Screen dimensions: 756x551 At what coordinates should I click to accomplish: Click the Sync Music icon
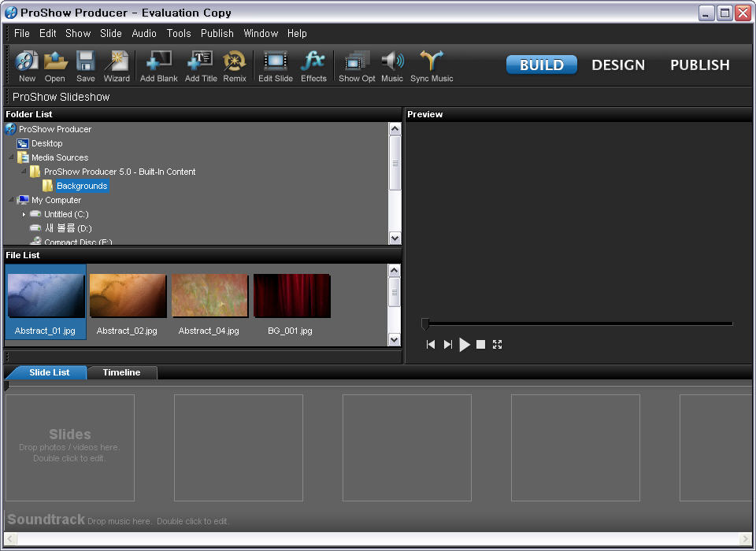pyautogui.click(x=432, y=66)
